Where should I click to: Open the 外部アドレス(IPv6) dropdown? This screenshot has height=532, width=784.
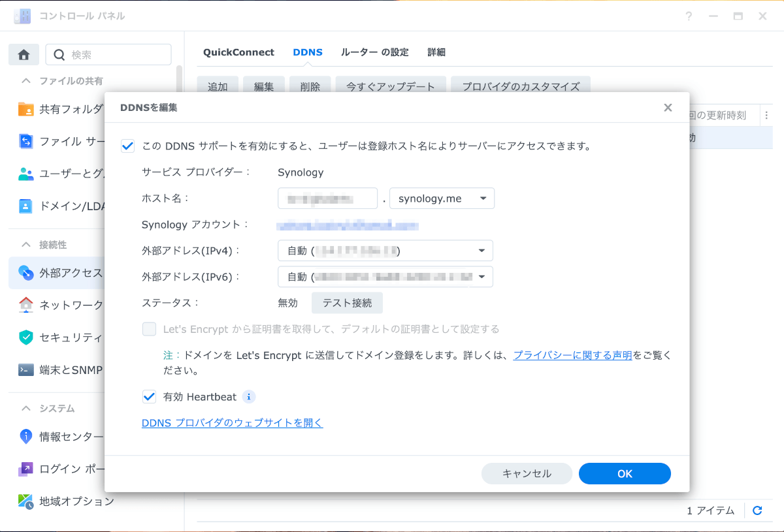[385, 277]
